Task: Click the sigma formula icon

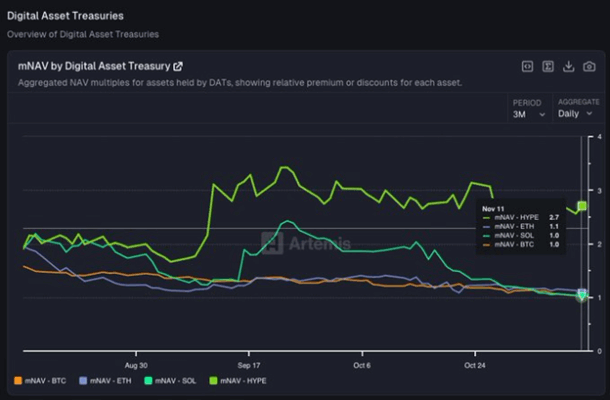Action: [548, 66]
